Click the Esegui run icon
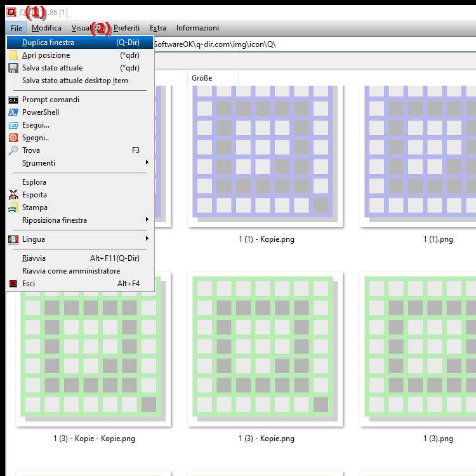The height and width of the screenshot is (476, 476). [13, 125]
